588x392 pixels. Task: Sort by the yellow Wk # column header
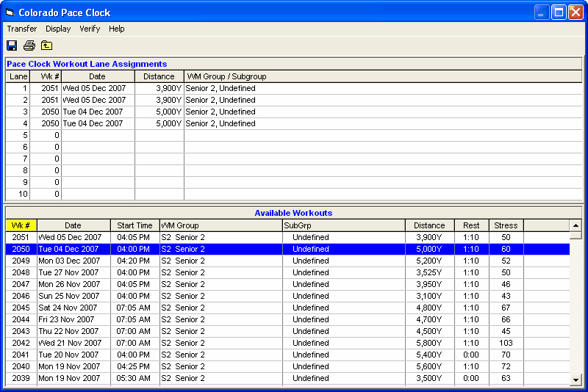21,225
